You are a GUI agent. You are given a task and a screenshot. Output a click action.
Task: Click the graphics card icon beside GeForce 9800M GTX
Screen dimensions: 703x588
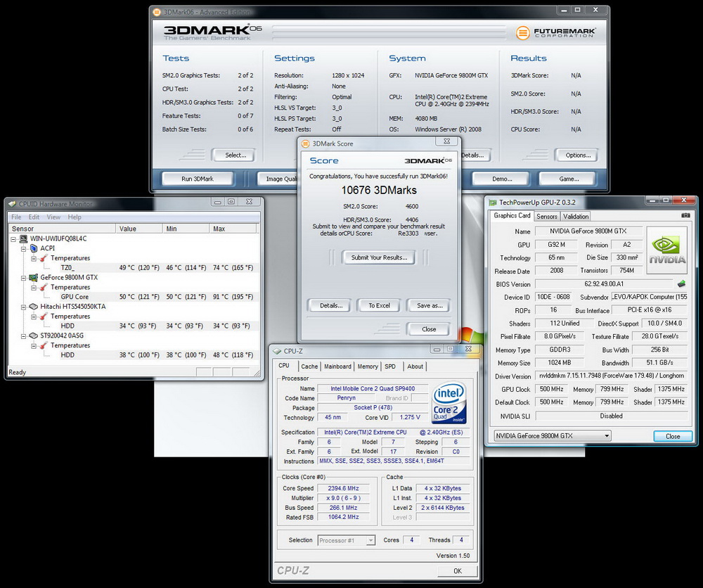pos(34,277)
